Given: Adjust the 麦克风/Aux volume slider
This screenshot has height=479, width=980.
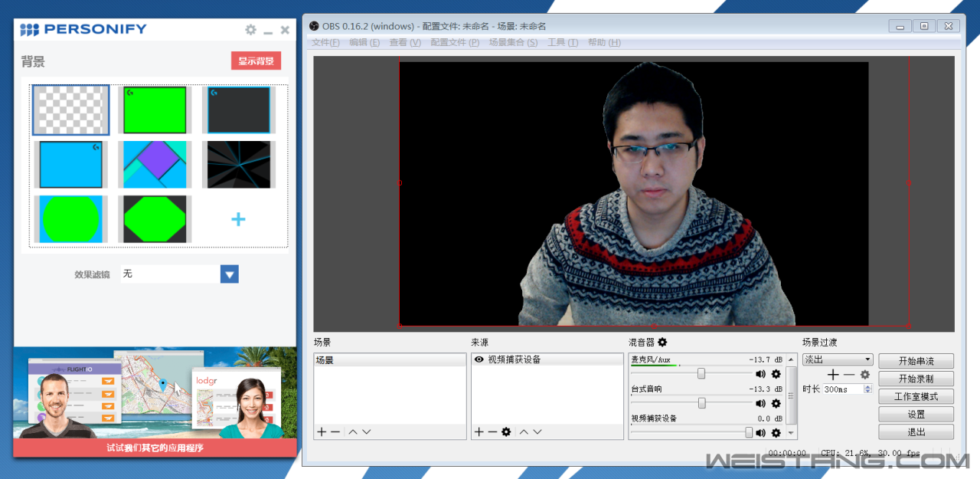Looking at the screenshot, I should coord(701,374).
